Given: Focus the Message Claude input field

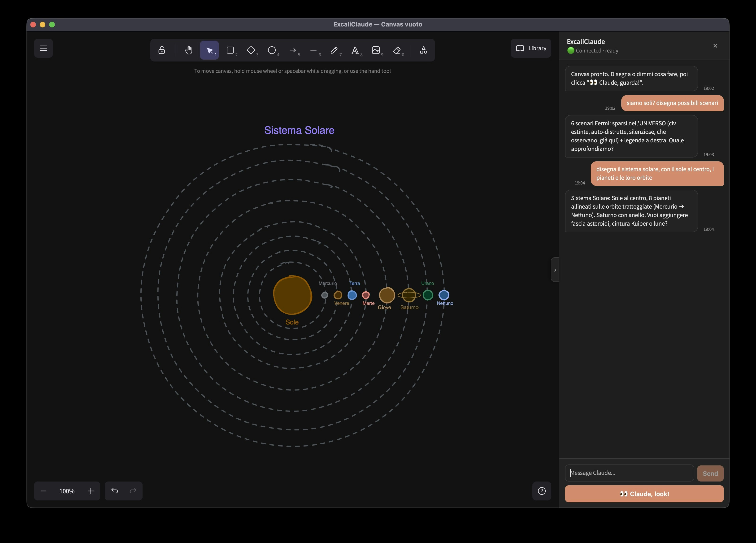Looking at the screenshot, I should 629,473.
